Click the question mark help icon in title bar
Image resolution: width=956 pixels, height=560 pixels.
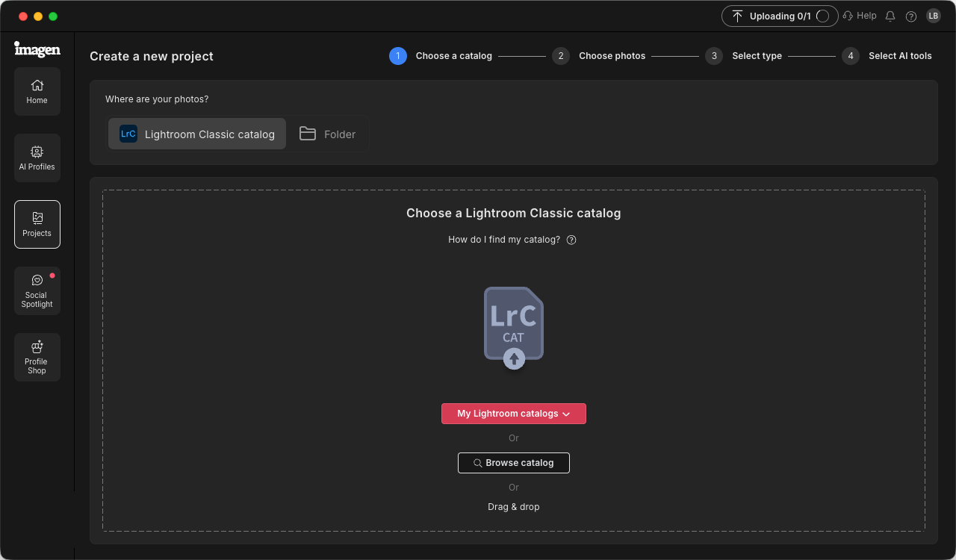(910, 16)
